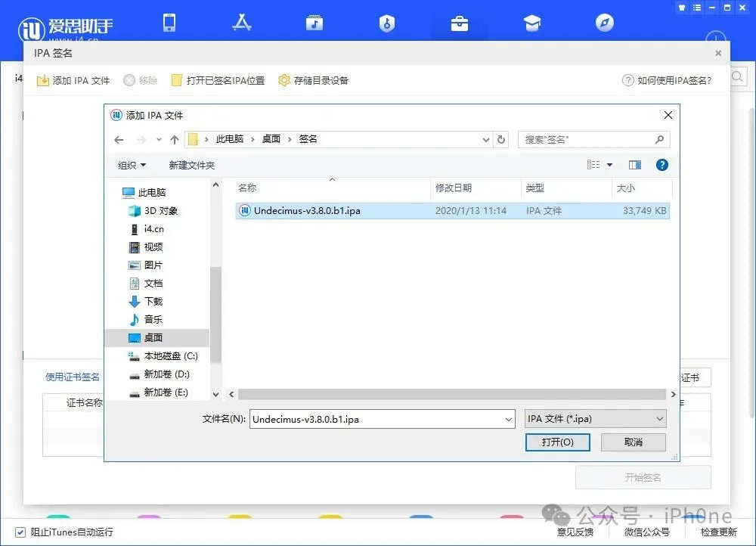The width and height of the screenshot is (756, 546).
Task: Click the 打开(O) button
Action: coord(557,442)
